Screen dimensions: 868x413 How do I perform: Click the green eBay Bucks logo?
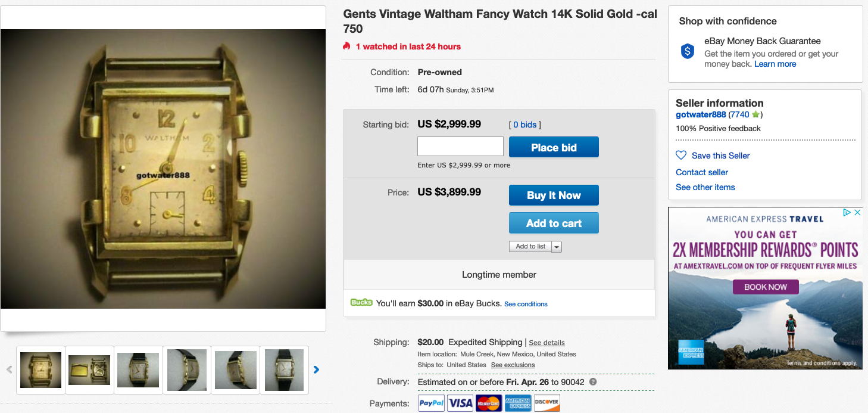[361, 303]
